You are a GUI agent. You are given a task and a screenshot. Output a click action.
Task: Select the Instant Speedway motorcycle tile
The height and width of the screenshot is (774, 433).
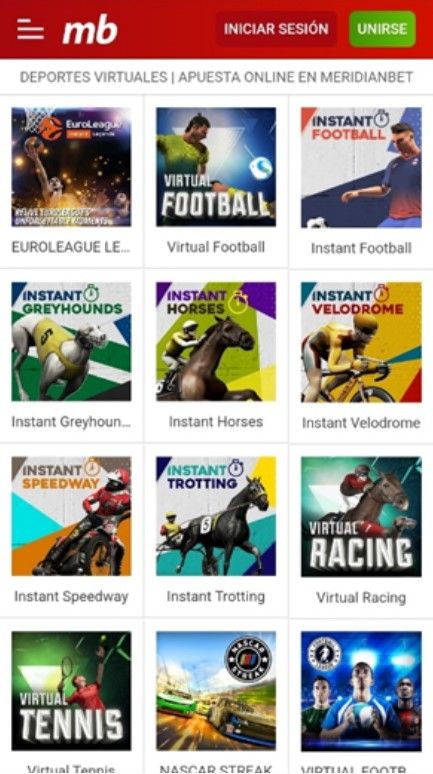click(x=72, y=516)
